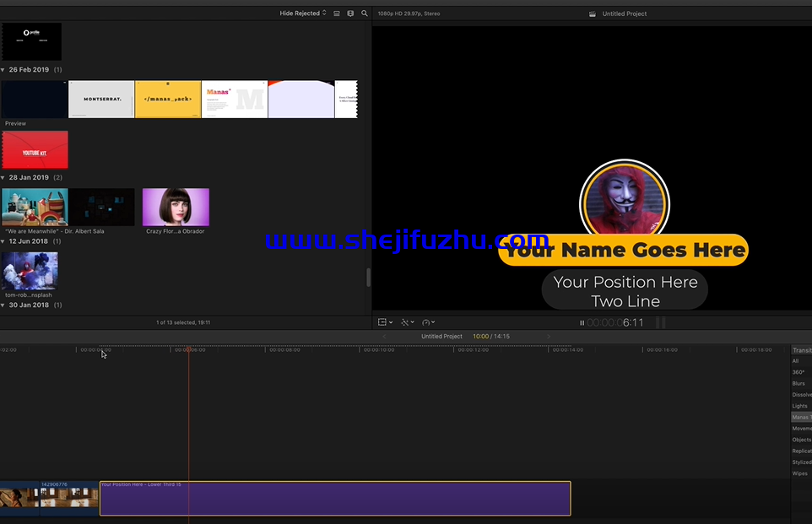Click the Transitions browser header

coord(802,350)
